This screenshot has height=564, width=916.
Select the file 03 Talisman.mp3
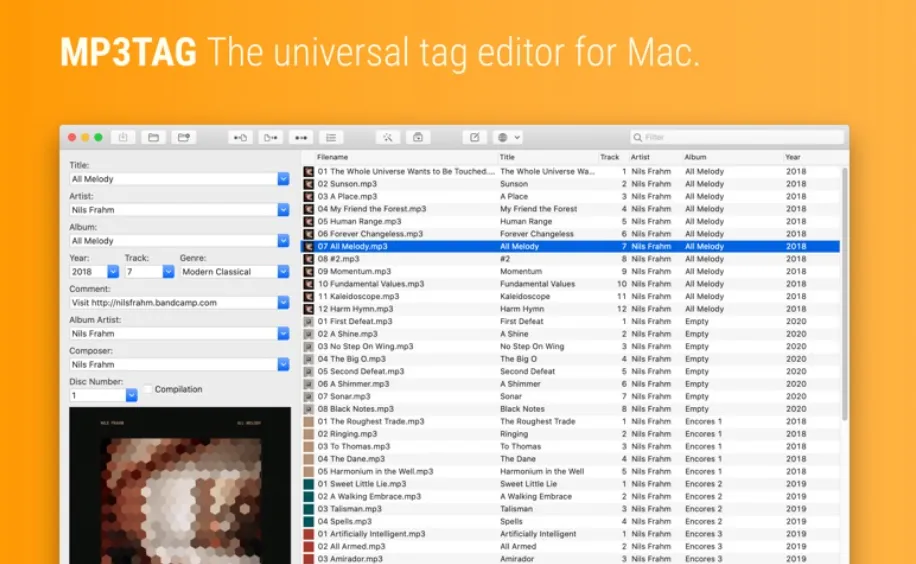(x=349, y=509)
